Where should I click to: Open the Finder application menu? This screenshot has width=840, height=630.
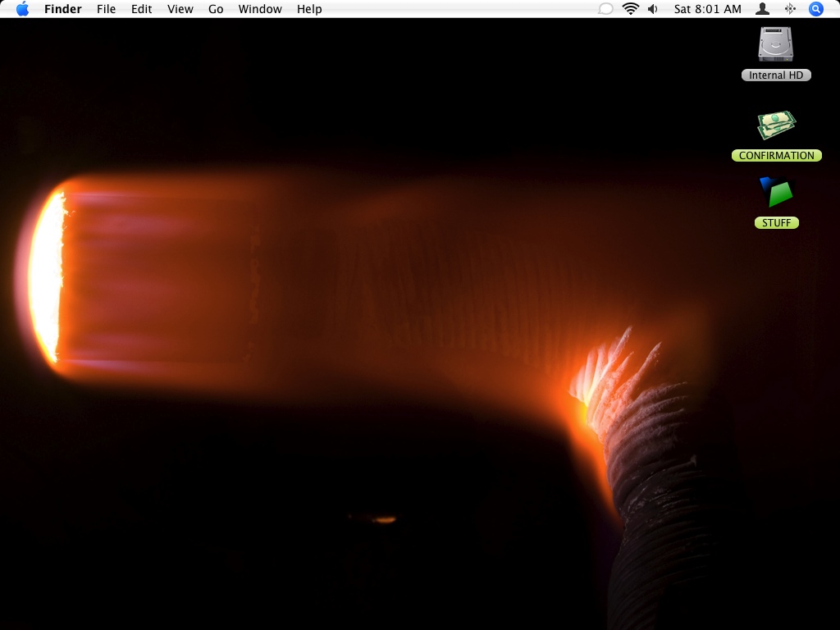coord(62,9)
